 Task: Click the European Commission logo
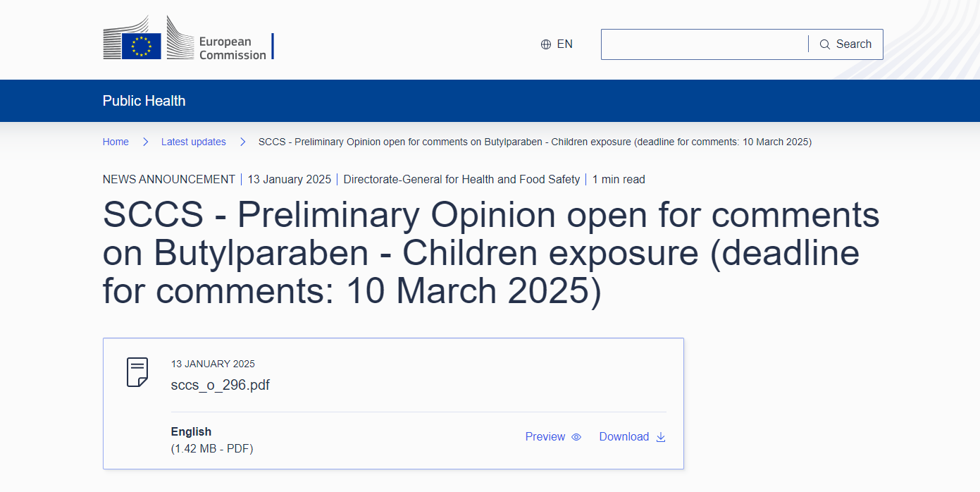point(188,37)
